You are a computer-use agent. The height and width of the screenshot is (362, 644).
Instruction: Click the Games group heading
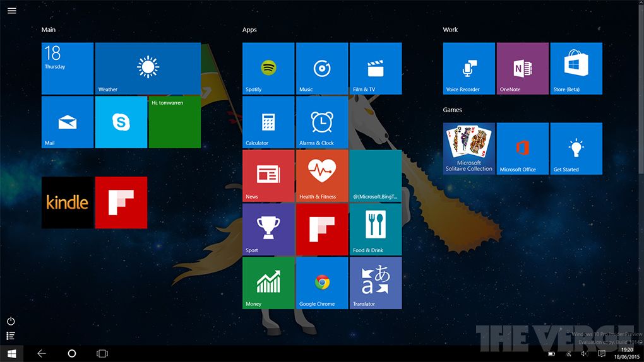[452, 110]
